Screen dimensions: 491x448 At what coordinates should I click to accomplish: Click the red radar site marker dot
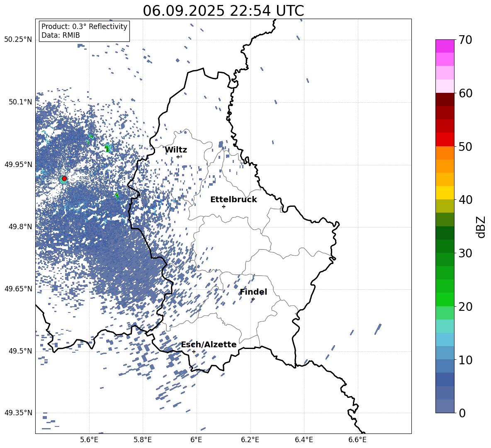64,179
